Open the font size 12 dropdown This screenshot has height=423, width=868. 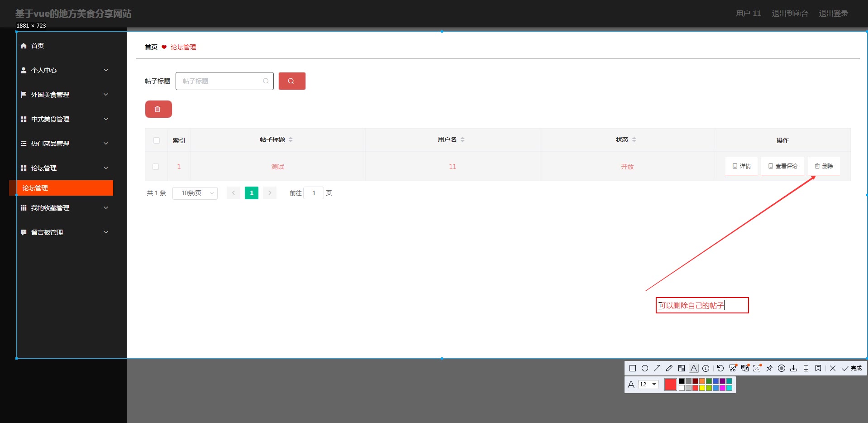point(648,385)
